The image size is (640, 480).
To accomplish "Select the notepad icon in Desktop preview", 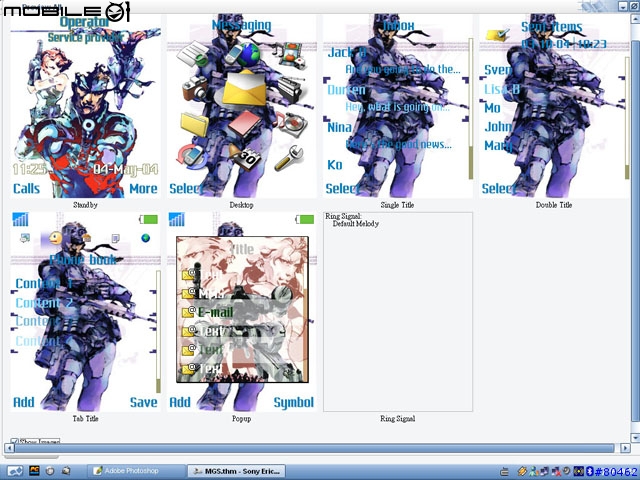I will (193, 54).
